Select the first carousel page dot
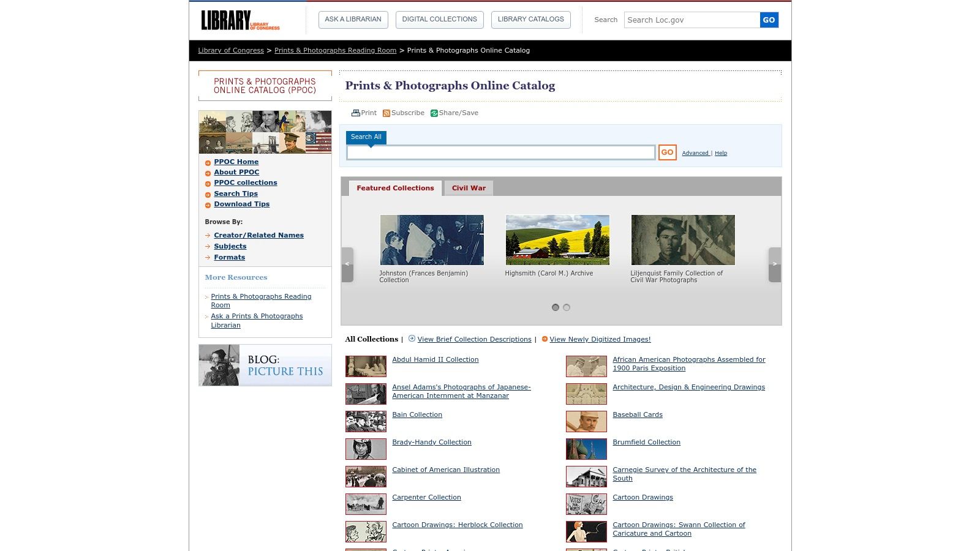This screenshot has height=551, width=980. 556,307
